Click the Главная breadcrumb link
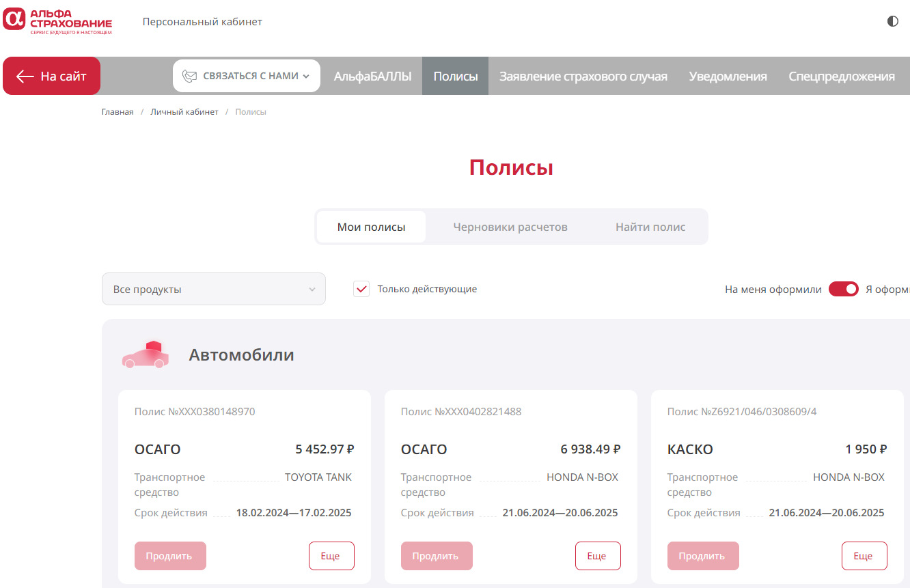This screenshot has width=910, height=588. [118, 112]
